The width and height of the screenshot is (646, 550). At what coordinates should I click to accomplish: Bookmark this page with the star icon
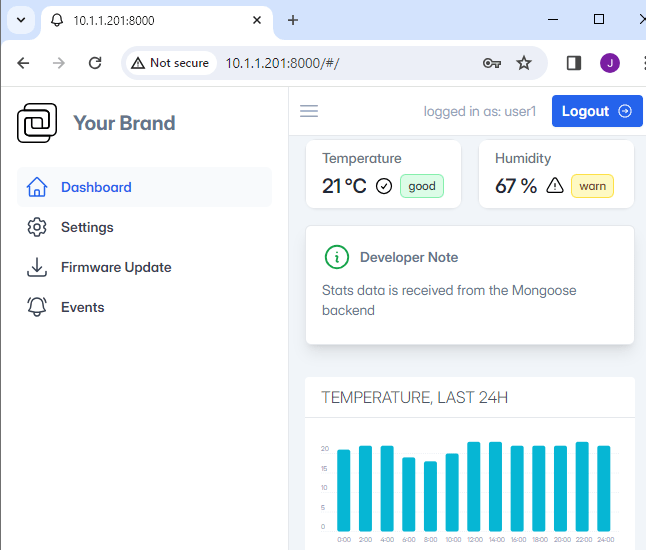pyautogui.click(x=524, y=63)
